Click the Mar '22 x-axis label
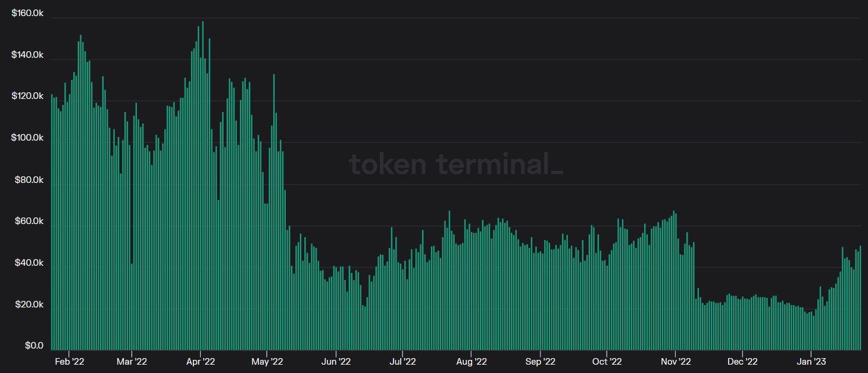Screen dimensions: 868x373 (x=132, y=361)
